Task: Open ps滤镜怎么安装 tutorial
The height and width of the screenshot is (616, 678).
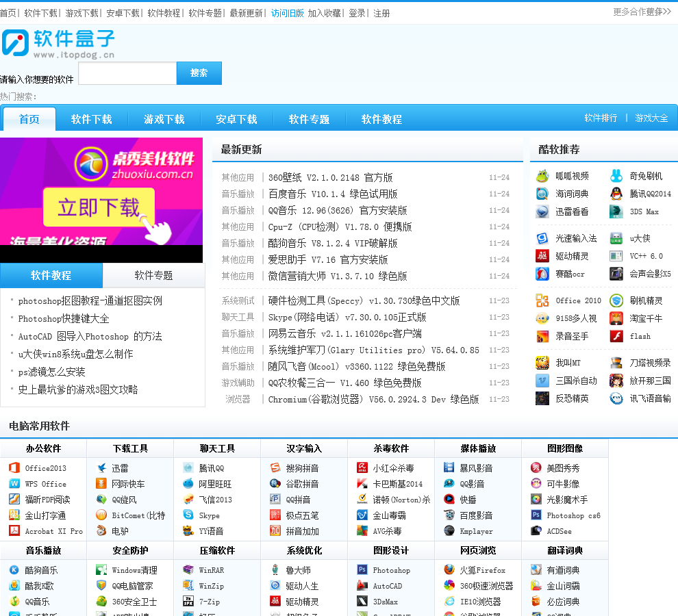Action: point(51,372)
